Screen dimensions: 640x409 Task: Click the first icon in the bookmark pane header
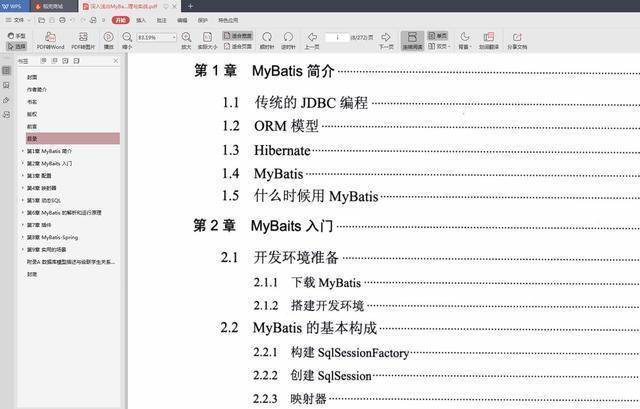pos(43,61)
